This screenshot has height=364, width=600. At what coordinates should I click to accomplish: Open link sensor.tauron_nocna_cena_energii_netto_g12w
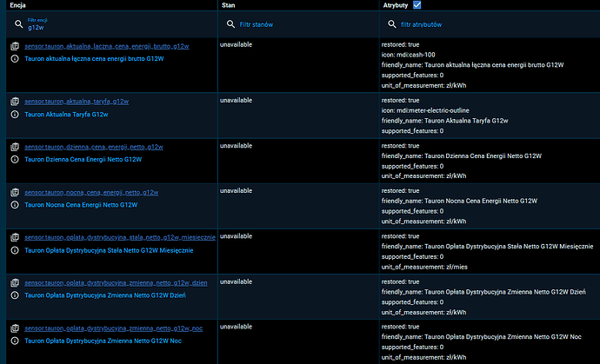(91, 192)
